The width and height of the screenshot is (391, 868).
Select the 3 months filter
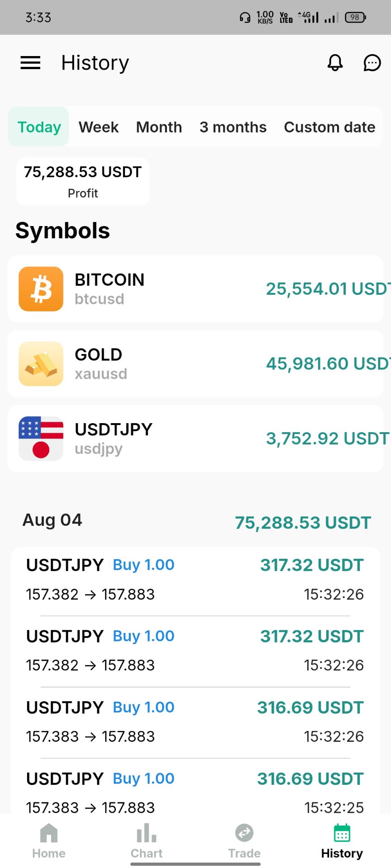(233, 127)
